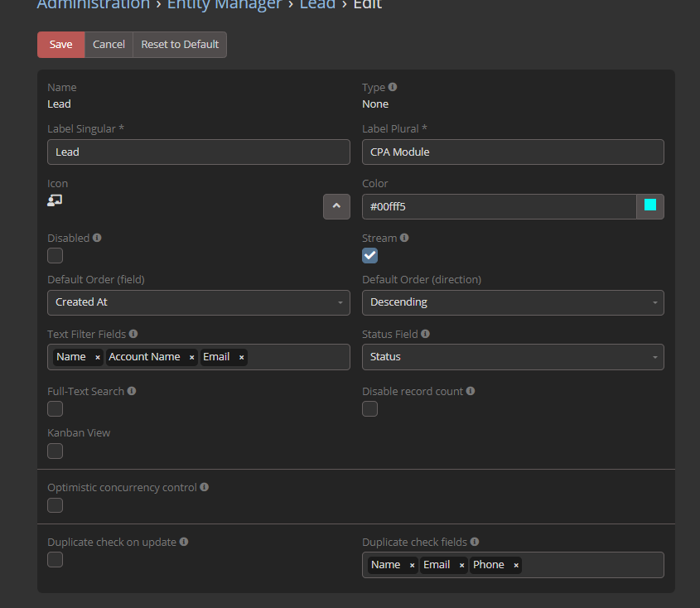Click the Color hex value field
This screenshot has height=608, width=700.
click(499, 207)
